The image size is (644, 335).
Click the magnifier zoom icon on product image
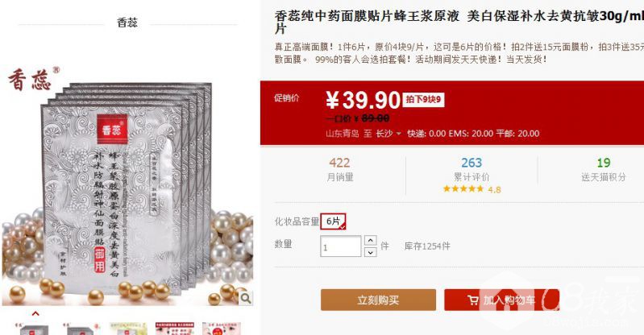tap(246, 298)
